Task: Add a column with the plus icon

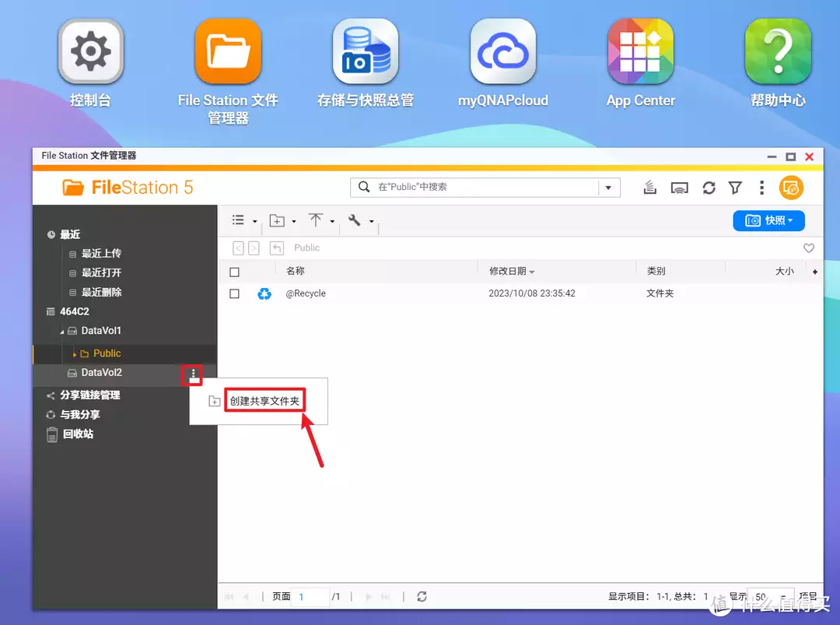Action: click(x=814, y=272)
